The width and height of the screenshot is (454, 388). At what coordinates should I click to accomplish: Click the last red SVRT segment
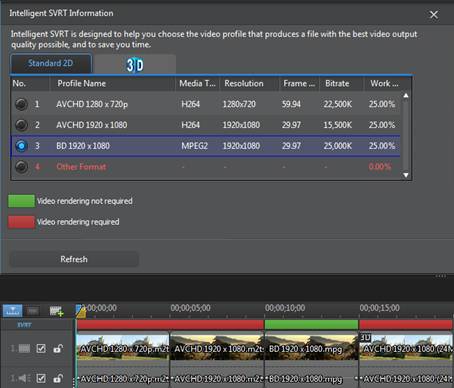coord(406,324)
